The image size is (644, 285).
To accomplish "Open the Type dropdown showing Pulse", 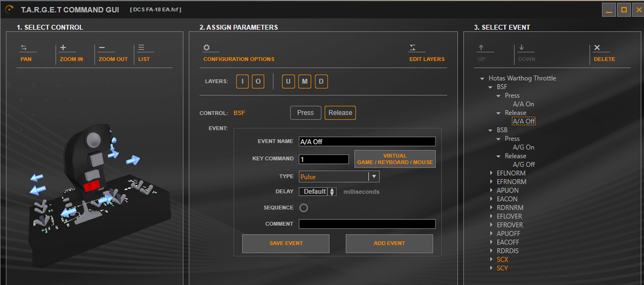I will (x=339, y=177).
